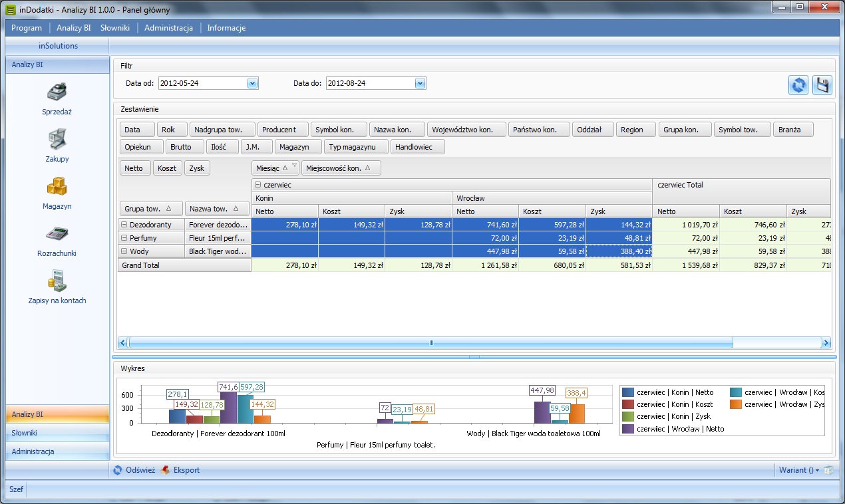
Task: Sort by Miejscowość kon. field header
Action: (x=341, y=168)
